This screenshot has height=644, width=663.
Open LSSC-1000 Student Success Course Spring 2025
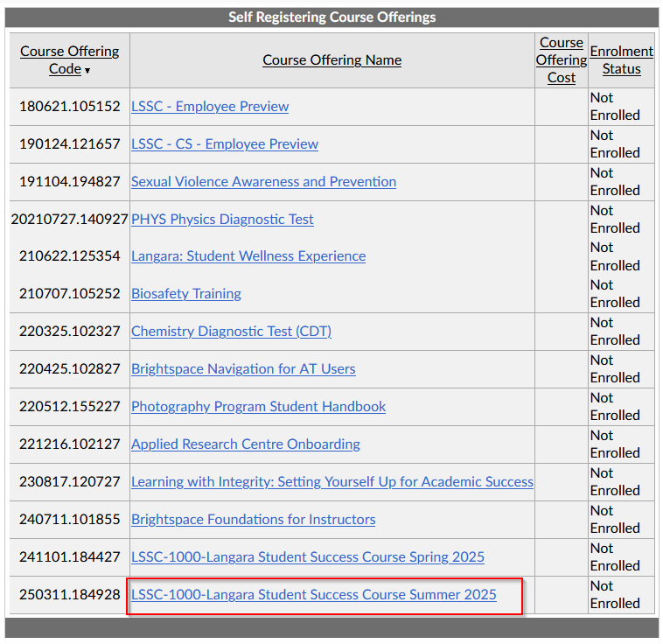(308, 557)
